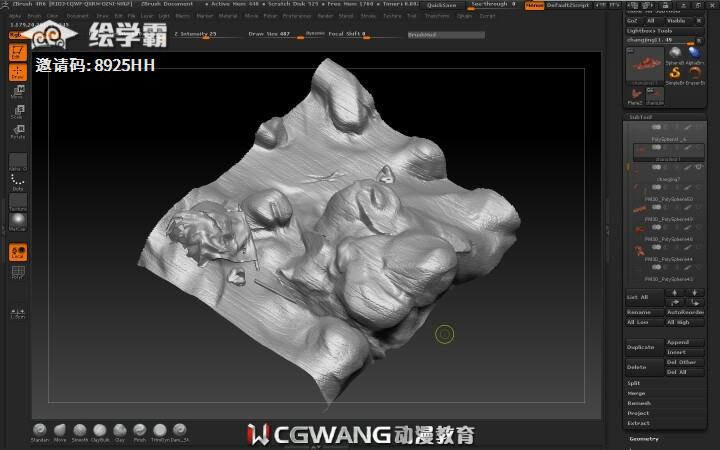Open the Zplugin menu
720x450 pixels.
point(464,16)
